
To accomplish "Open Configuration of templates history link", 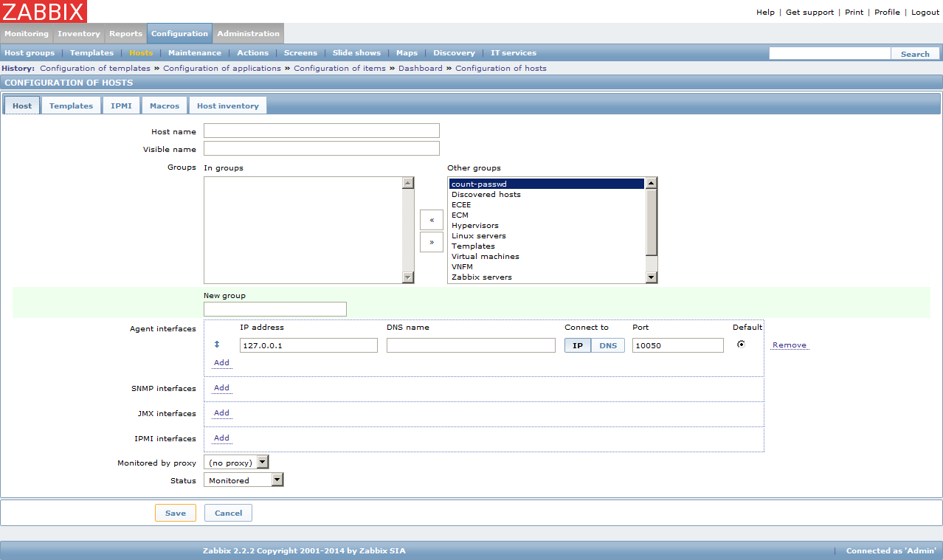I will [x=95, y=68].
